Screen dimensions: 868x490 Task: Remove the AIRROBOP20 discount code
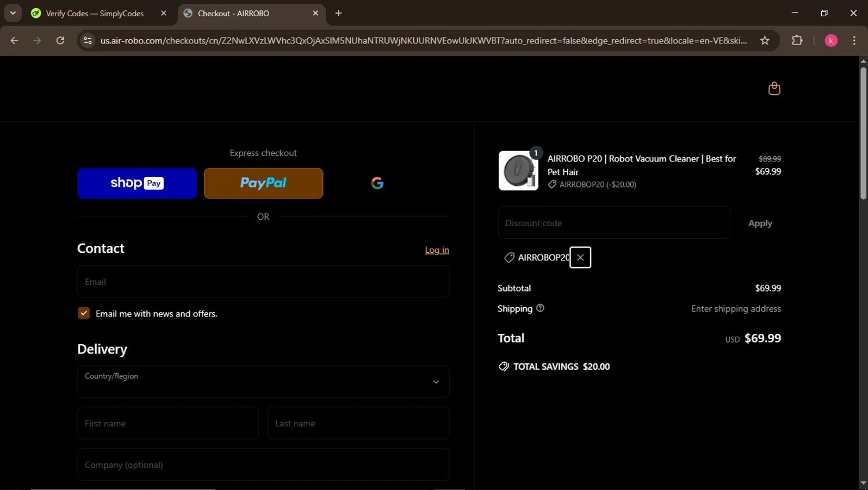[x=580, y=257]
